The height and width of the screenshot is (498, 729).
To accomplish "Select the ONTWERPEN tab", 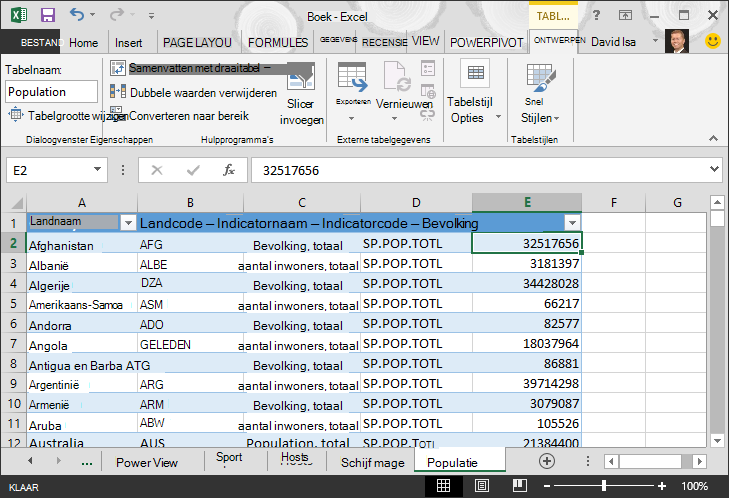I will pos(559,40).
